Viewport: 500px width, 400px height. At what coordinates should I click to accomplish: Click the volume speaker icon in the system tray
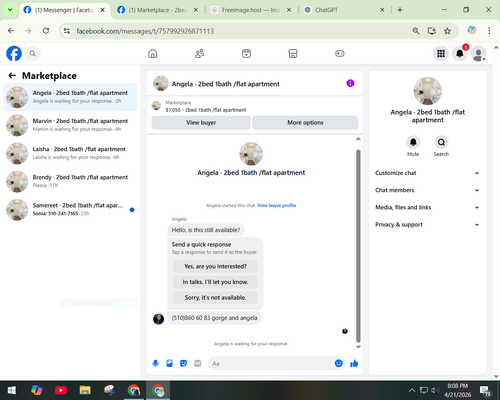pyautogui.click(x=435, y=390)
